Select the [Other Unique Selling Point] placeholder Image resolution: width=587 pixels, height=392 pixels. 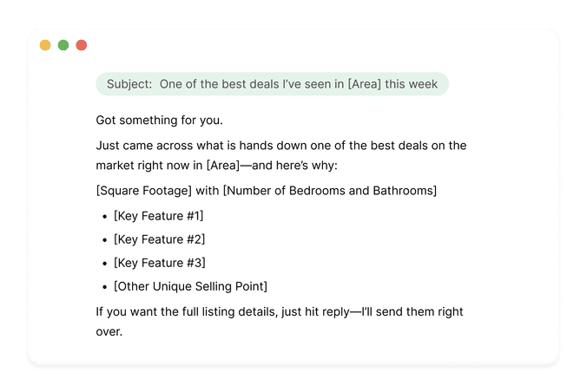(x=190, y=286)
